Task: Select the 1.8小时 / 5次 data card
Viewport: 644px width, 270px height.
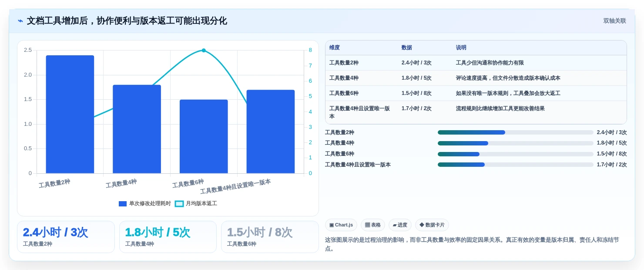Action: pos(168,237)
